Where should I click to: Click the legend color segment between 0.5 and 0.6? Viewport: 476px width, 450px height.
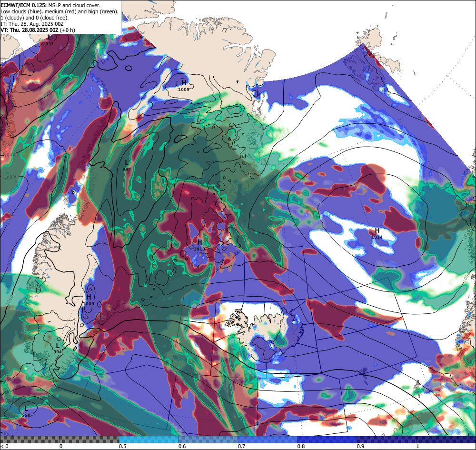149,440
